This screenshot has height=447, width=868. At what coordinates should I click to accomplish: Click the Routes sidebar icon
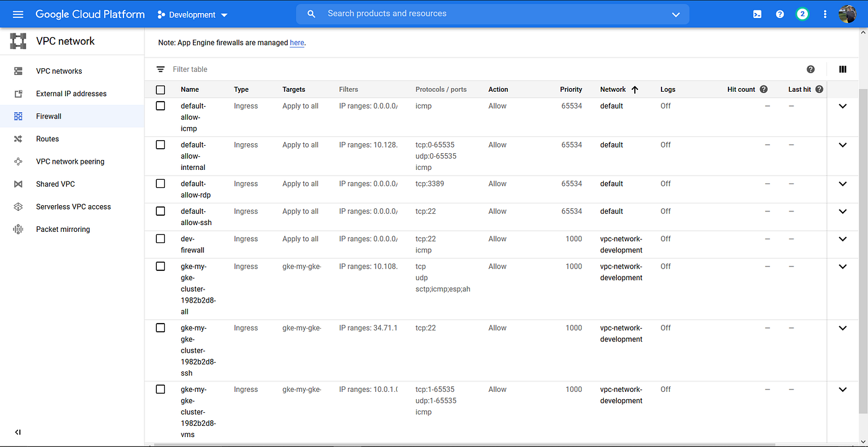click(18, 139)
